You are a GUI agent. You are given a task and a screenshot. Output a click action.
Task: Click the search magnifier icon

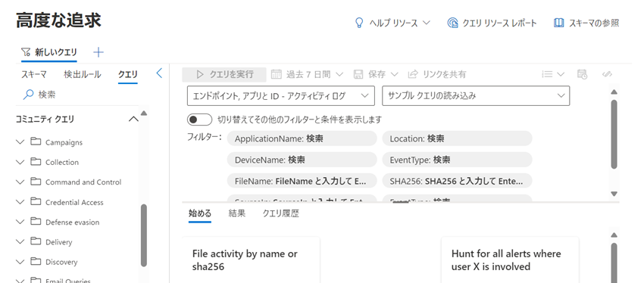[x=28, y=95]
